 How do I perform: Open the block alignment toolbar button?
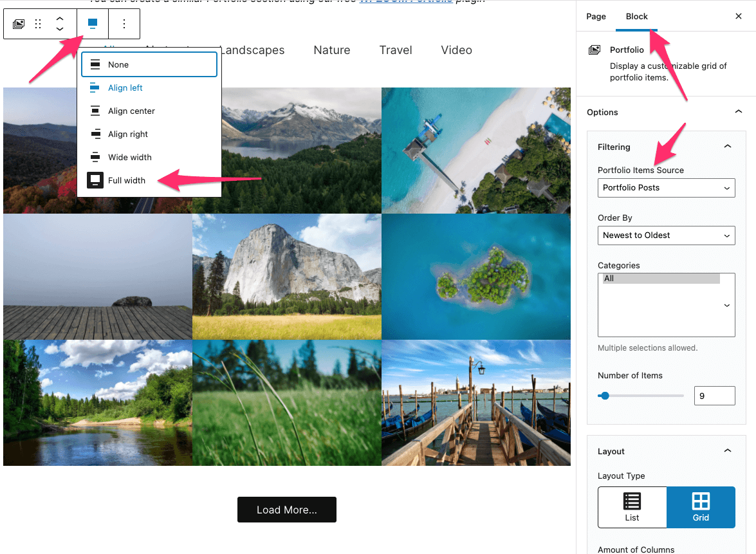(x=93, y=24)
